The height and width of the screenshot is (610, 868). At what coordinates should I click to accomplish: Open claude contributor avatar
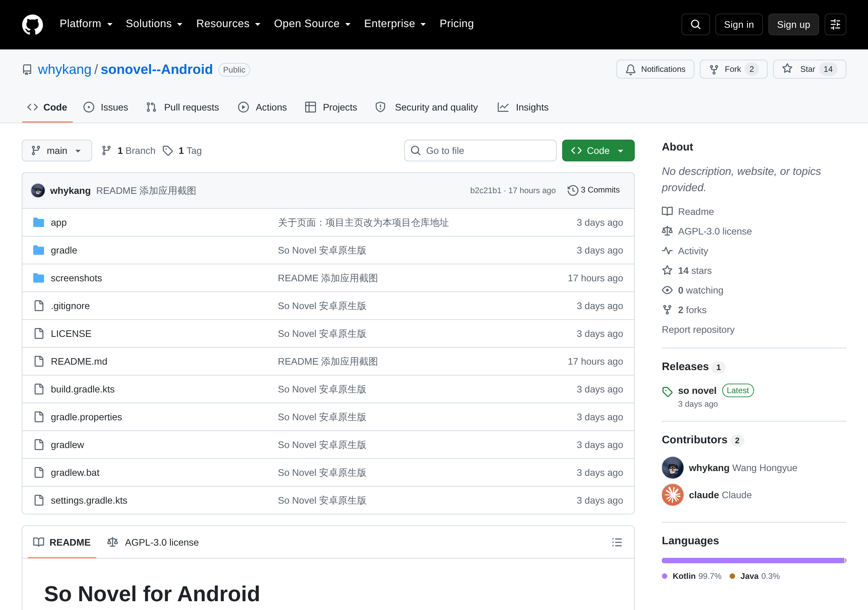click(673, 495)
